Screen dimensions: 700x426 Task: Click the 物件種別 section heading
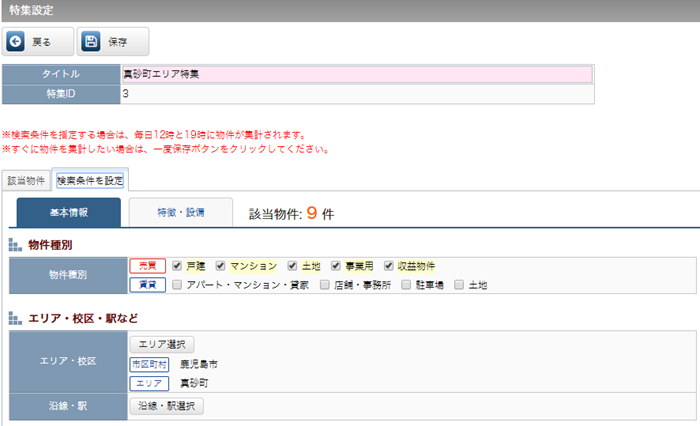pyautogui.click(x=50, y=245)
